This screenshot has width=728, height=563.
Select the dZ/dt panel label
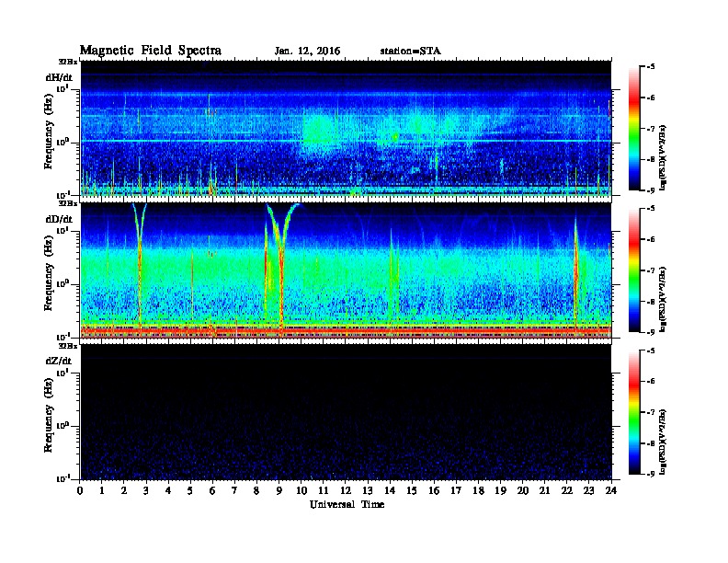pyautogui.click(x=59, y=361)
